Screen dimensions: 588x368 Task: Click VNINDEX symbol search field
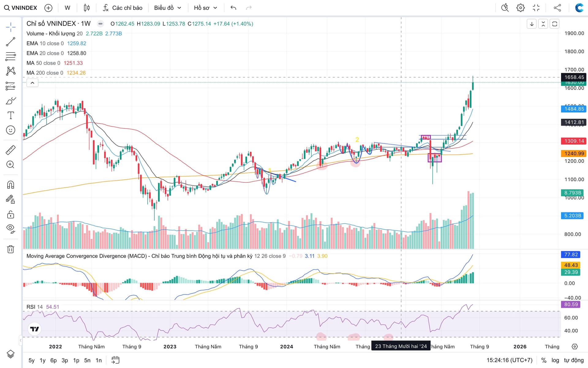click(x=21, y=8)
